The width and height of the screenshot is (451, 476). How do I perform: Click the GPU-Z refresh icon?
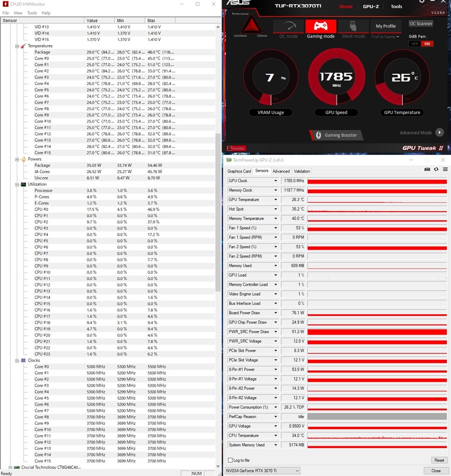pyautogui.click(x=436, y=170)
